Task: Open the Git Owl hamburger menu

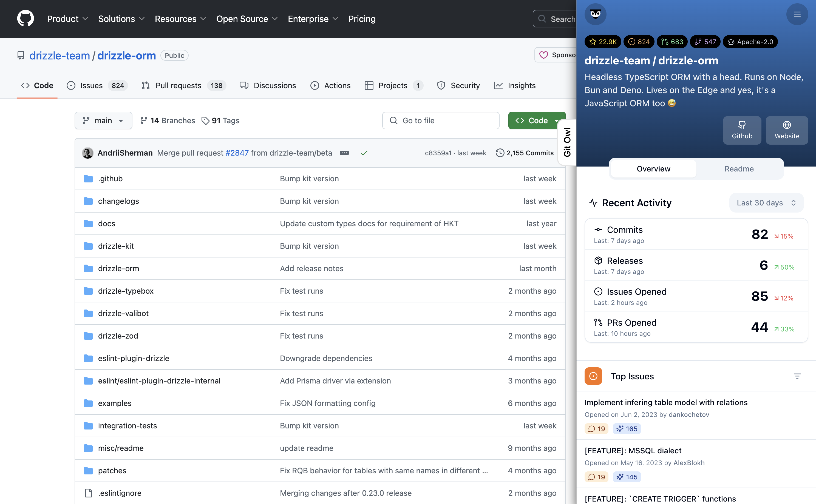Action: pyautogui.click(x=797, y=14)
